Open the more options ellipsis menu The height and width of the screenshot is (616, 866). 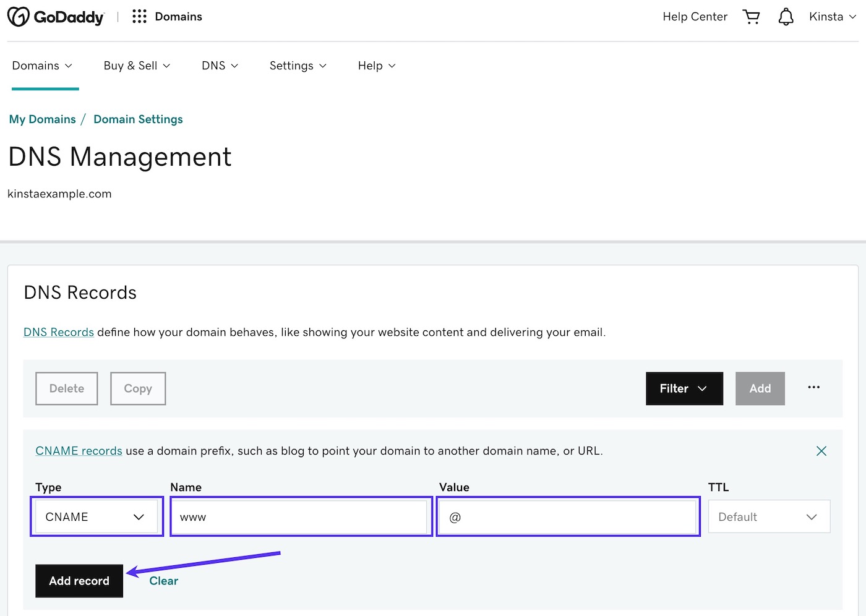pyautogui.click(x=813, y=388)
